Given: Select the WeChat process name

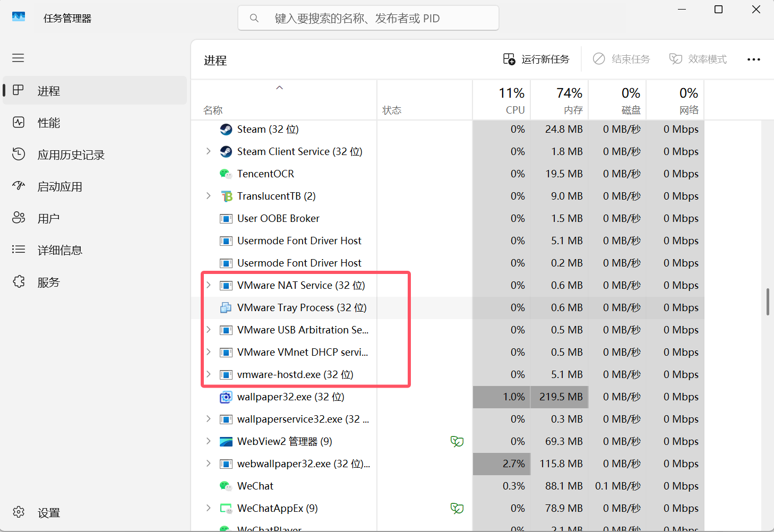Looking at the screenshot, I should (x=255, y=486).
